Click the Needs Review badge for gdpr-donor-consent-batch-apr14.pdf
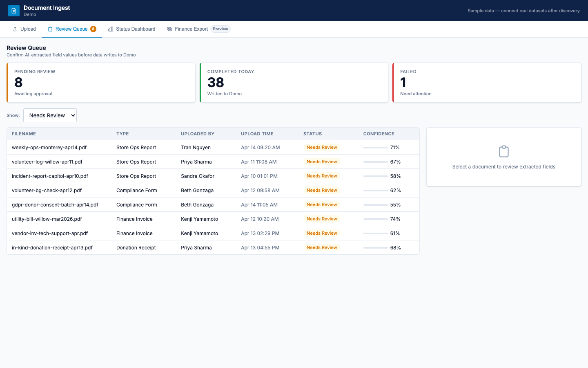 pyautogui.click(x=322, y=204)
